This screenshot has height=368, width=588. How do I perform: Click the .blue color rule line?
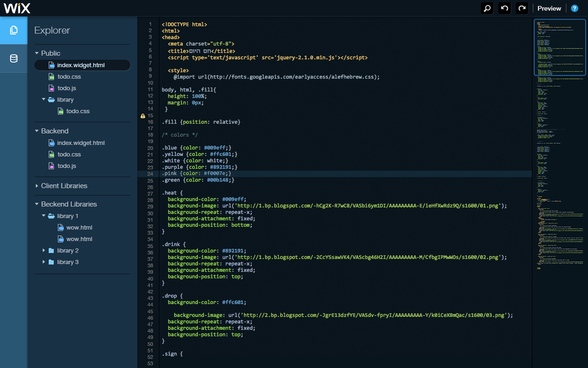pos(197,148)
